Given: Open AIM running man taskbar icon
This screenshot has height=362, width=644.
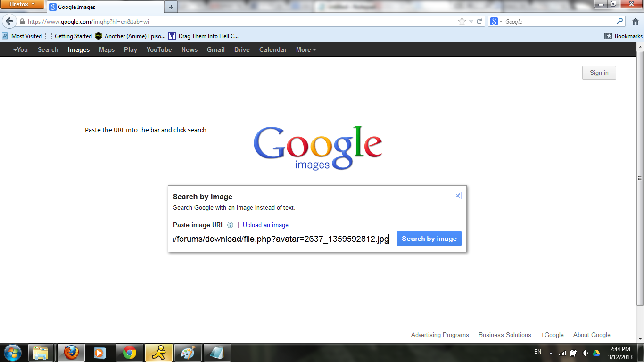Looking at the screenshot, I should click(158, 353).
